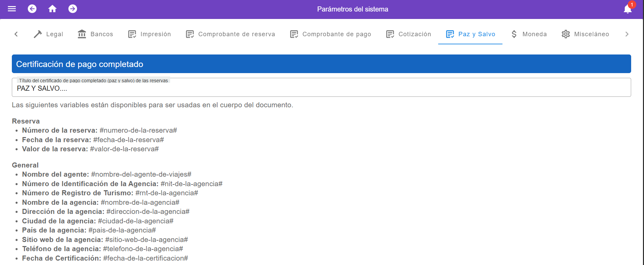Open the Bancos tab
Image resolution: width=644 pixels, height=265 pixels.
click(x=95, y=34)
